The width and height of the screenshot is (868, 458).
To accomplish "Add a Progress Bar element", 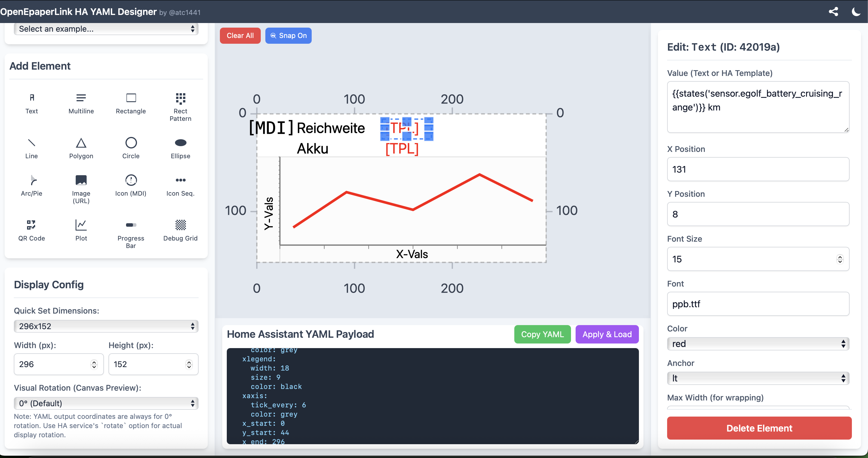I will click(131, 234).
